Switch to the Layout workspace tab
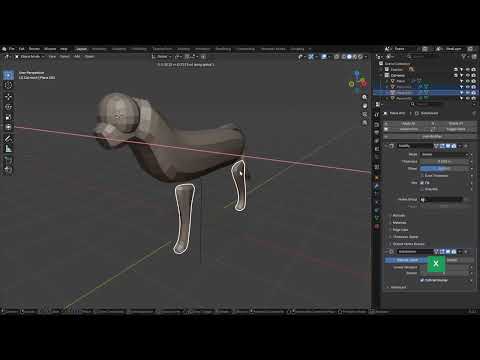480x360 pixels. pos(81,49)
